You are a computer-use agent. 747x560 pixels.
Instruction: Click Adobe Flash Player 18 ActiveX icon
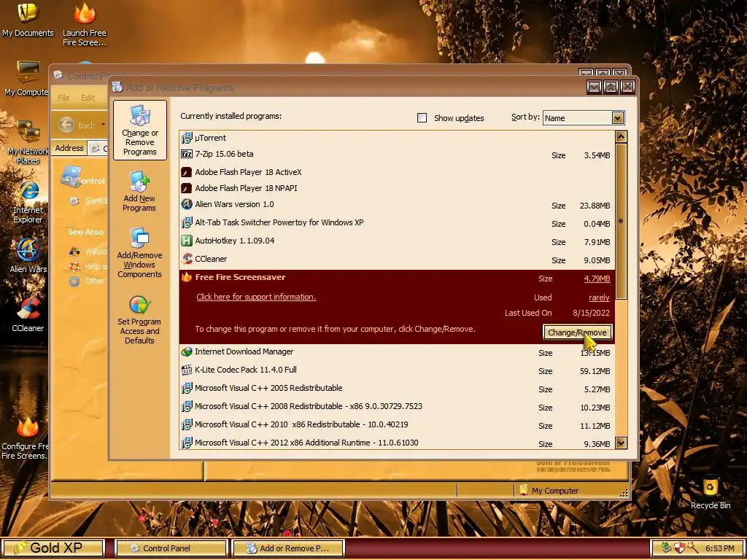[186, 172]
